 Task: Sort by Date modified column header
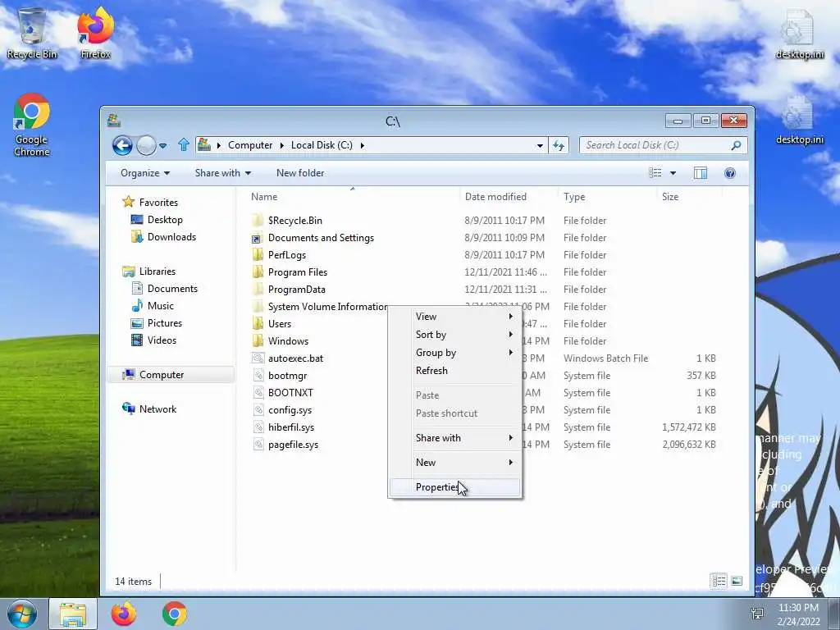pos(495,197)
